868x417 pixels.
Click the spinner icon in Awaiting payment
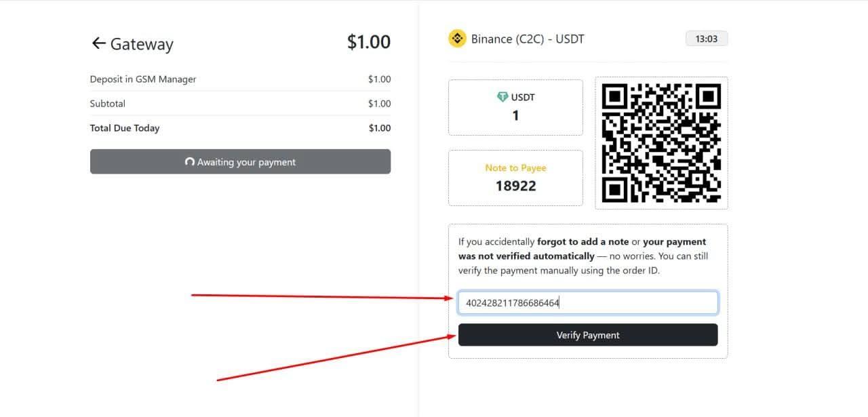pyautogui.click(x=190, y=162)
